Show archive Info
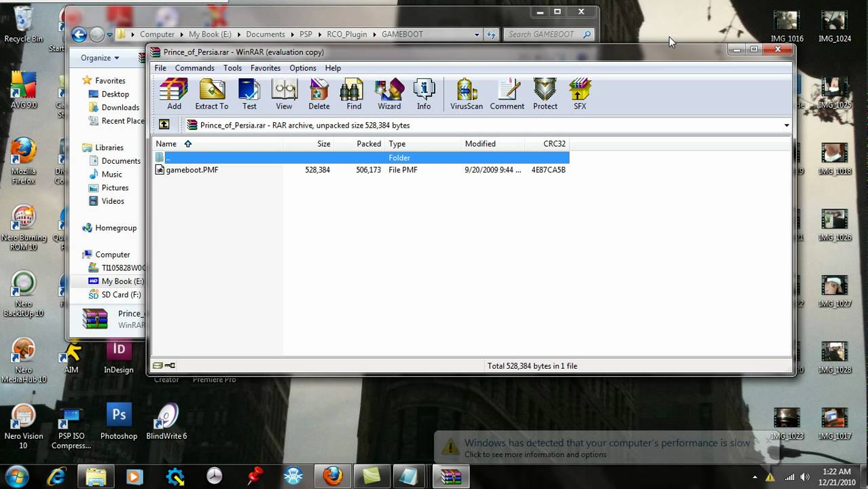 (424, 94)
